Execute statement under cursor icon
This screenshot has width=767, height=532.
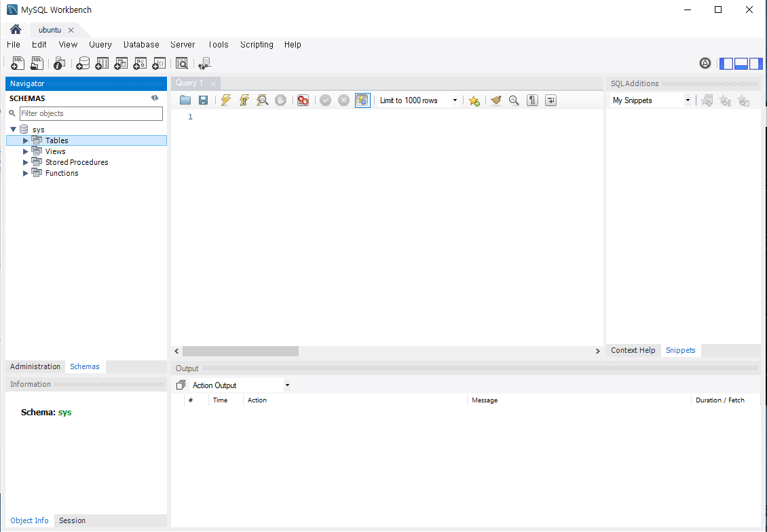point(244,100)
